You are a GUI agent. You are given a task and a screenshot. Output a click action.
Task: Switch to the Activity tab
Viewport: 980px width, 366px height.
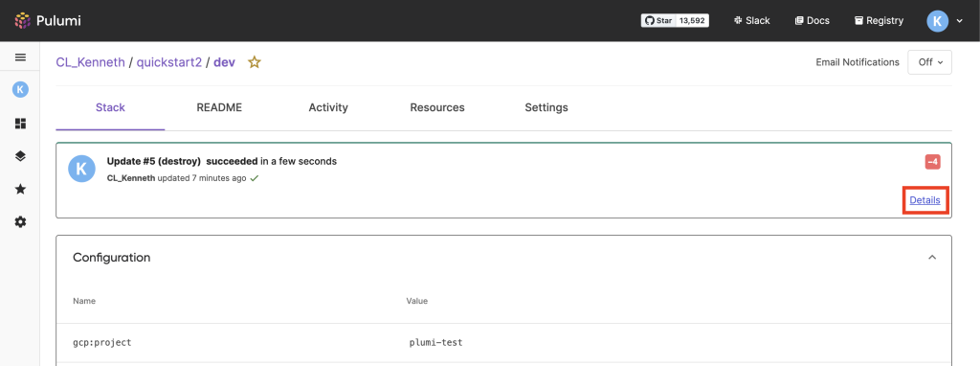coord(328,107)
